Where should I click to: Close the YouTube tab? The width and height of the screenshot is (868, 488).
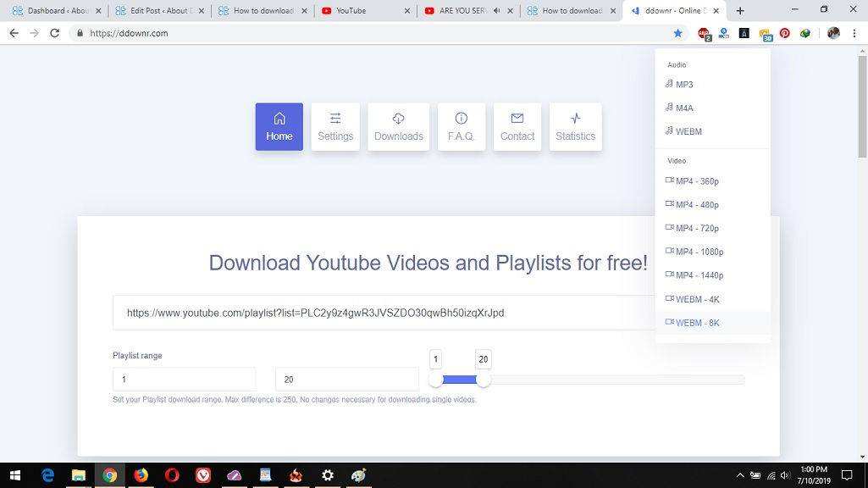407,10
